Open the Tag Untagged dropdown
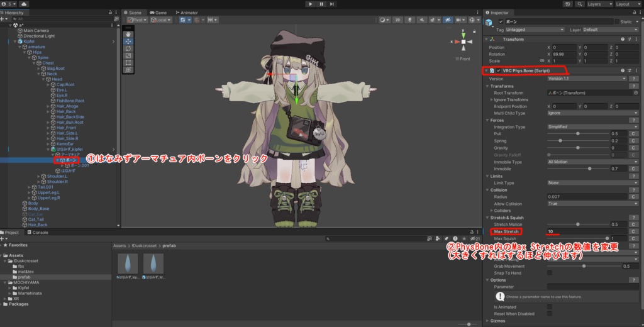This screenshot has width=644, height=327. (535, 30)
